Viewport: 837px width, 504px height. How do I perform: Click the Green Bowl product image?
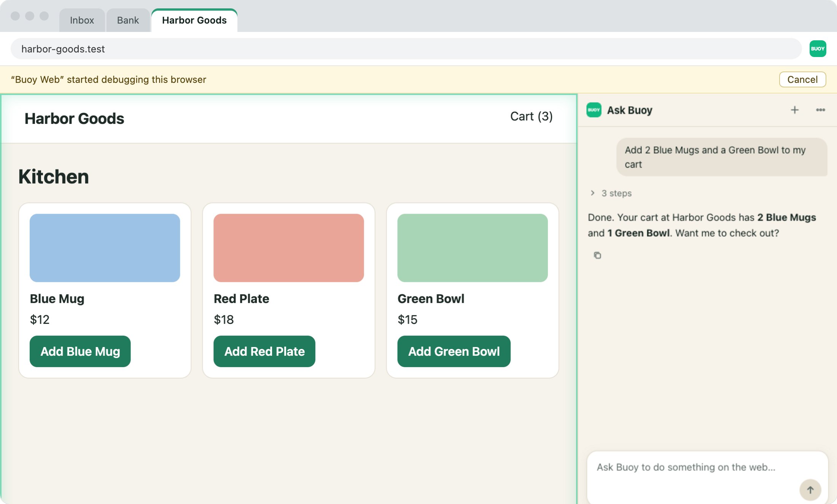(473, 248)
